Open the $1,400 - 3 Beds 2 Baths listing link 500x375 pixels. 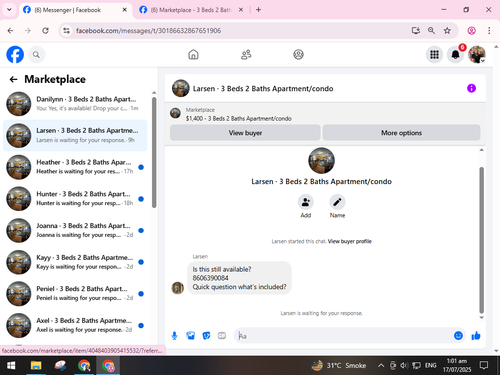(239, 119)
